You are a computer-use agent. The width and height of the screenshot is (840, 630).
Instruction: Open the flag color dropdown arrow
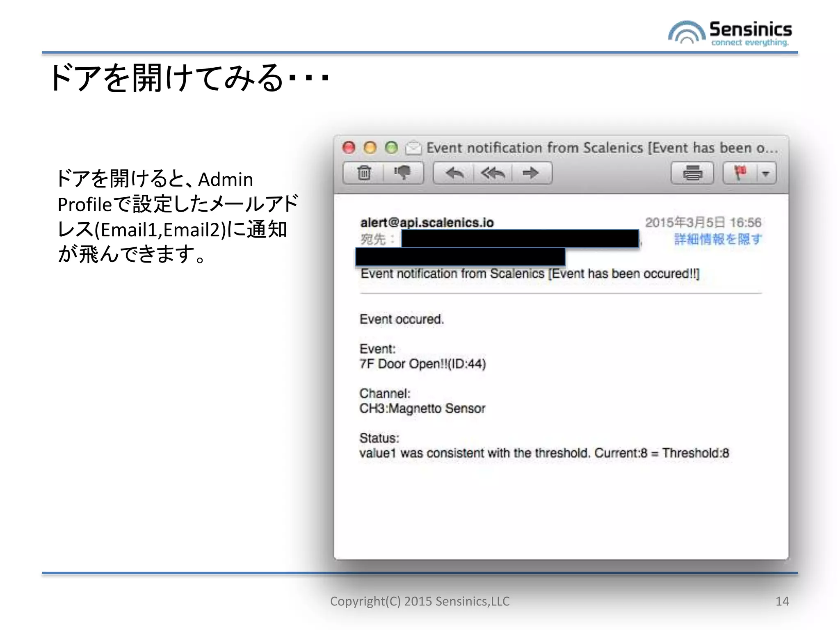click(766, 173)
